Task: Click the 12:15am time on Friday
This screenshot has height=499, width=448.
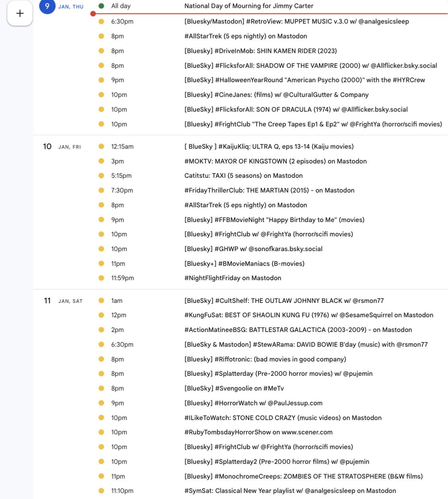Action: 122,147
